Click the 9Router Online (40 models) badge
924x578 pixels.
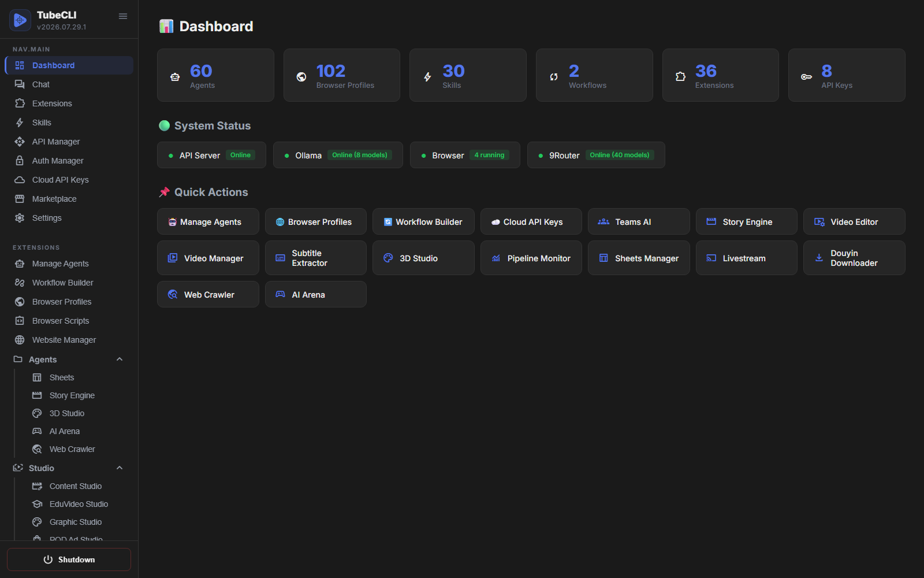click(x=620, y=155)
